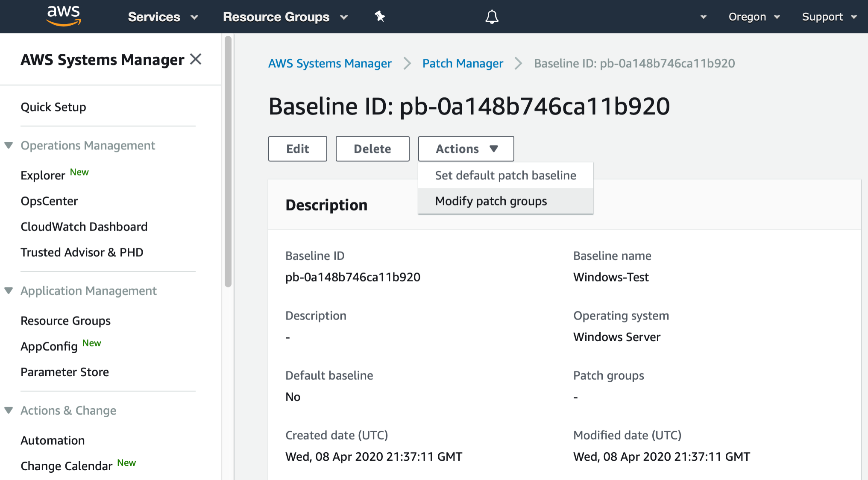
Task: Select OpsCenter in the sidebar
Action: tap(49, 201)
